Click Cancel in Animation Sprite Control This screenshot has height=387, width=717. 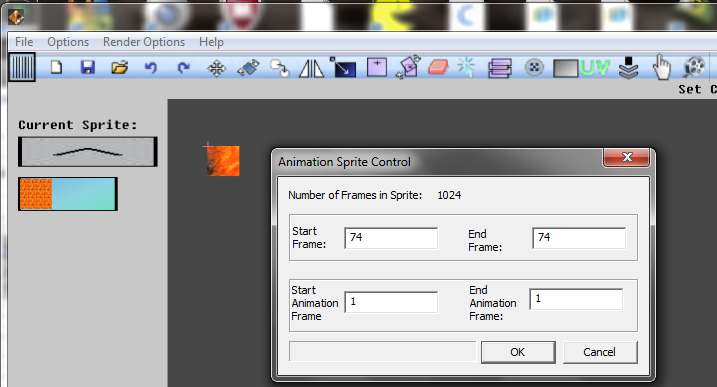599,352
